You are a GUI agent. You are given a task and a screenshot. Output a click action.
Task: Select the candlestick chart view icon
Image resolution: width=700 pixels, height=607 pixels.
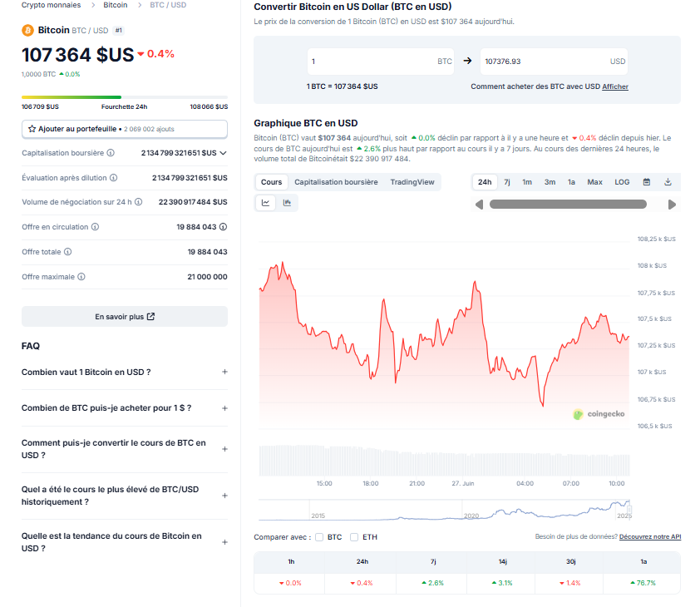[287, 203]
